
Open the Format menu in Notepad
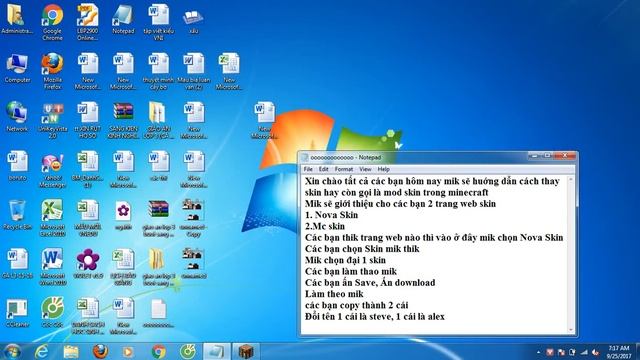[x=344, y=169]
